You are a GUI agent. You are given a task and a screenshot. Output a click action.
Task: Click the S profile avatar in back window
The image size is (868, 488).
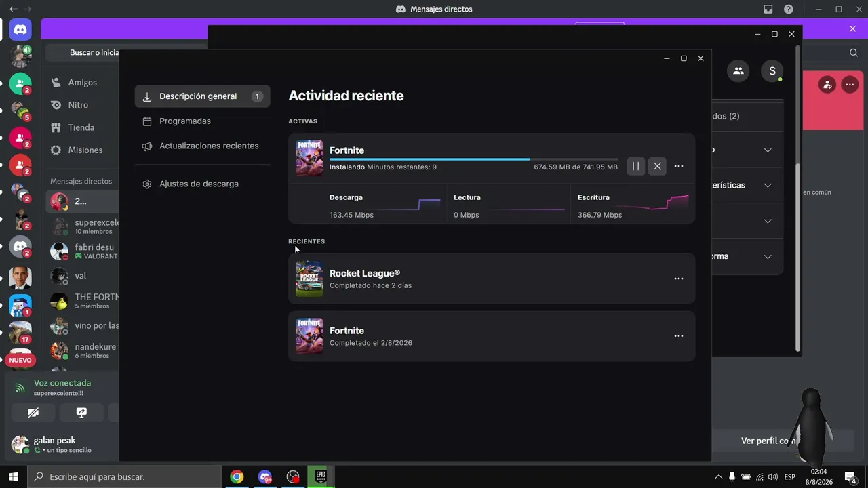tap(772, 71)
